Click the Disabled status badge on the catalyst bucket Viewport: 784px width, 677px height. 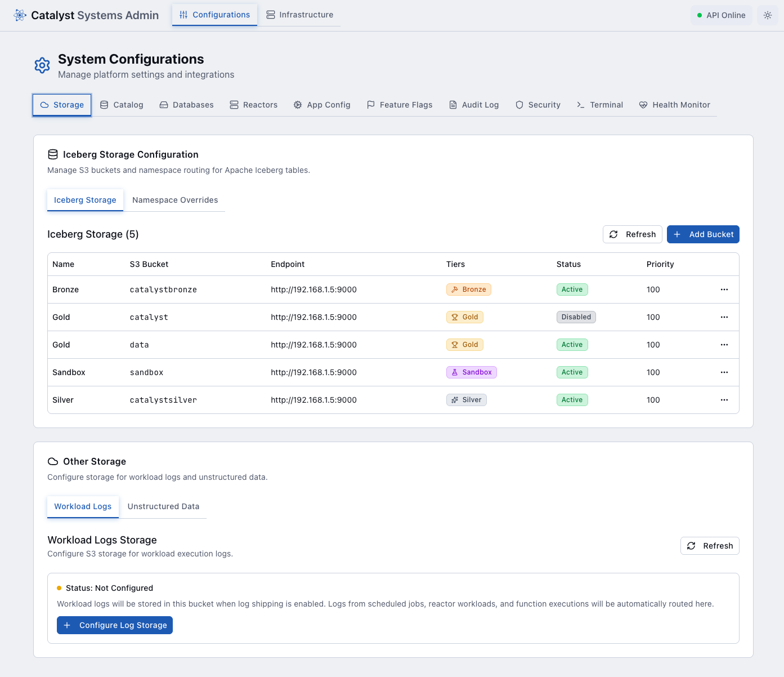click(x=576, y=317)
